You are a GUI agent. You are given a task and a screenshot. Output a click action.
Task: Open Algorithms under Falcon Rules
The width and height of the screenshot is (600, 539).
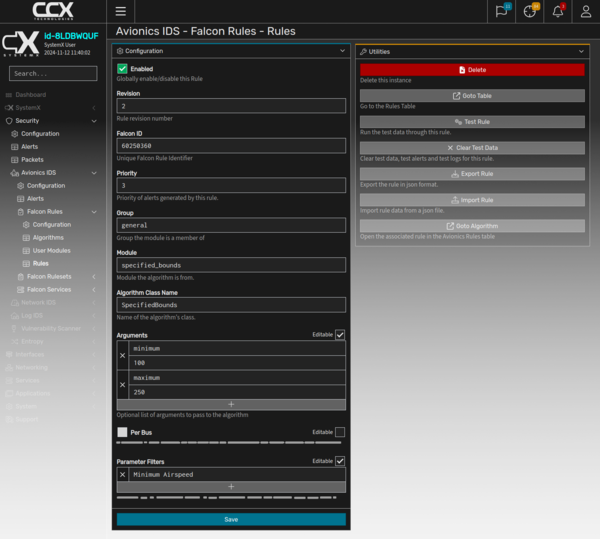(48, 237)
